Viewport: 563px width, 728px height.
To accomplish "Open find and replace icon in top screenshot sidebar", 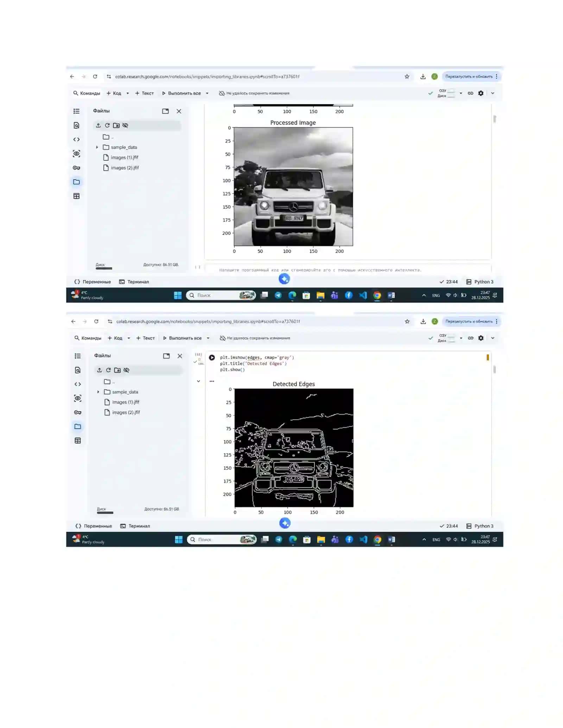I will (76, 125).
